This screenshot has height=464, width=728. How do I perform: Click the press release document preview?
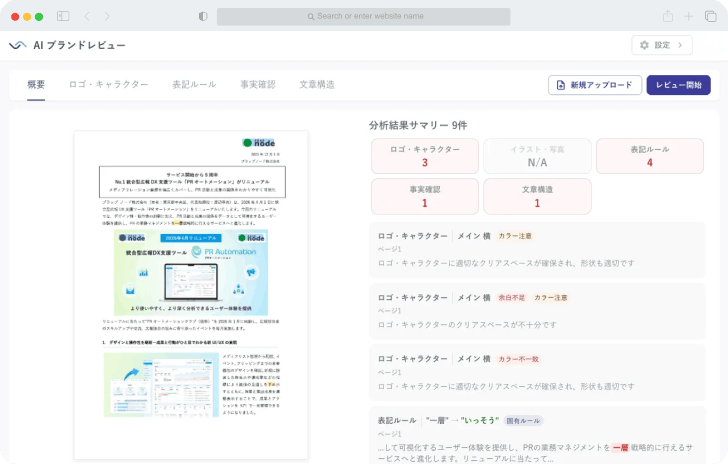point(190,295)
